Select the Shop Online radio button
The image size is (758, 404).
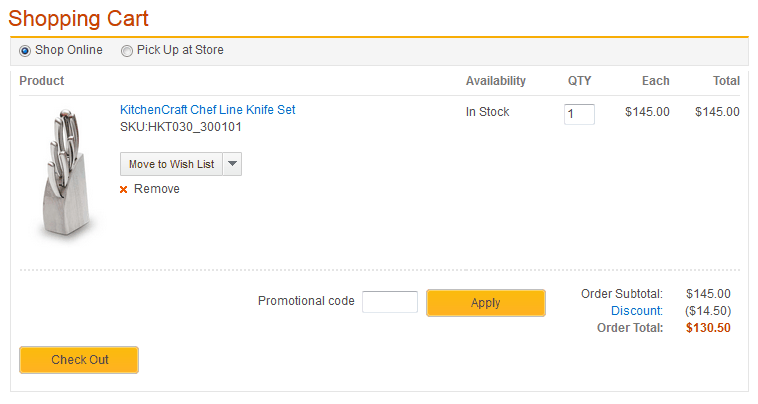[x=25, y=51]
